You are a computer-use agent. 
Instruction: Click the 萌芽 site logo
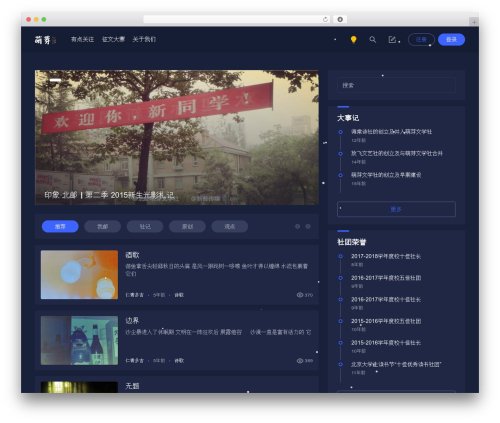45,40
